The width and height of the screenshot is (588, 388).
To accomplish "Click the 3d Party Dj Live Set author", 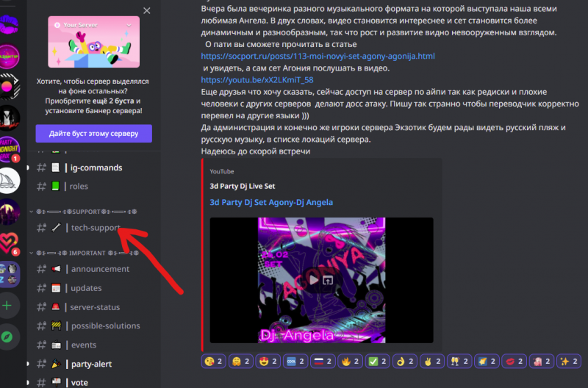I will tap(243, 186).
